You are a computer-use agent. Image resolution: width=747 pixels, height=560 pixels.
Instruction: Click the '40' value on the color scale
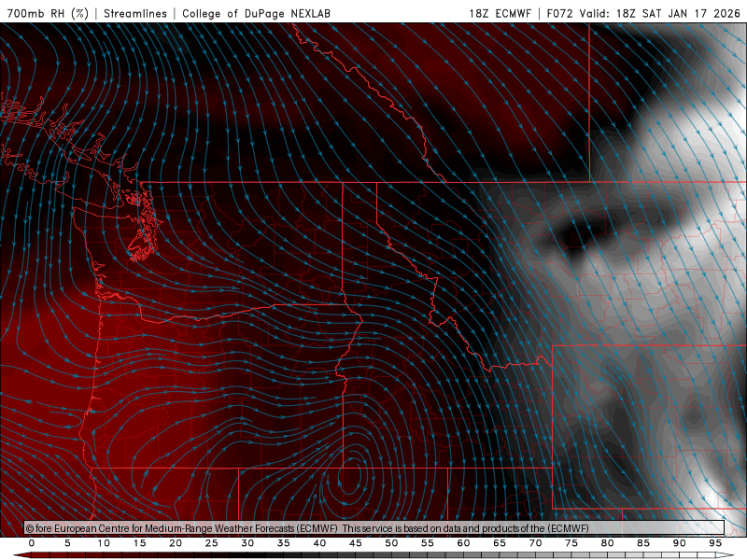tap(319, 543)
